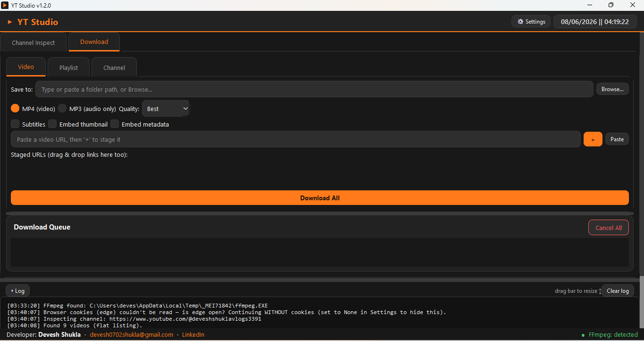Image resolution: width=644 pixels, height=341 pixels.
Task: Click the 'Save to:' label
Action: [x=22, y=89]
